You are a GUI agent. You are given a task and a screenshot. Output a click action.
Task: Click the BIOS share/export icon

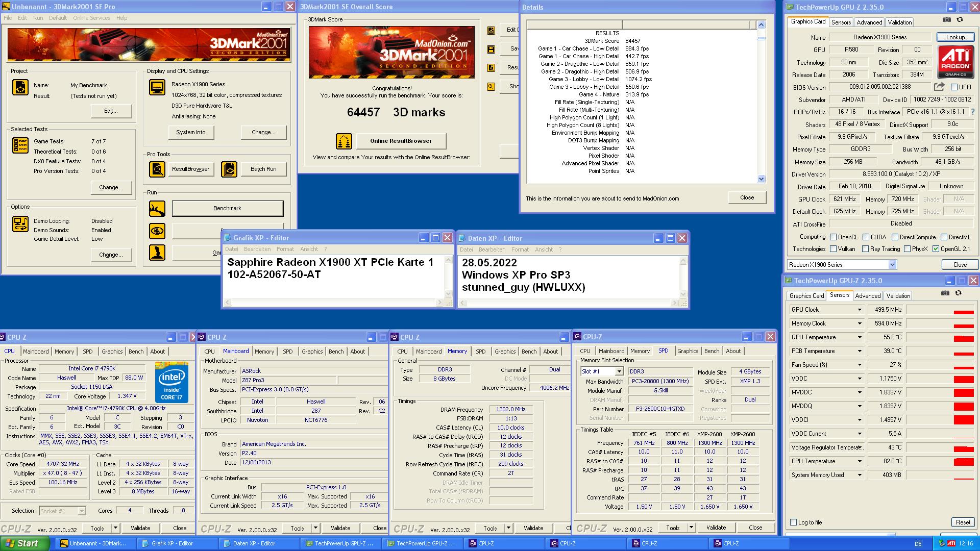tap(939, 87)
